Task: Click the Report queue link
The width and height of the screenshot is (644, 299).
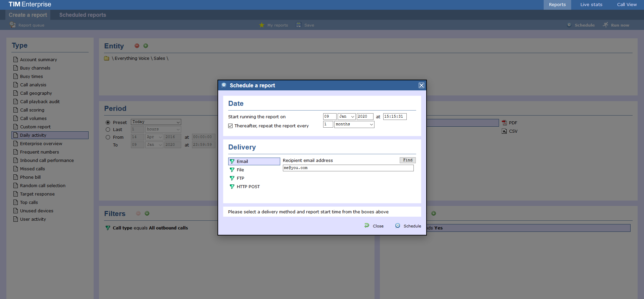Action: (x=31, y=25)
